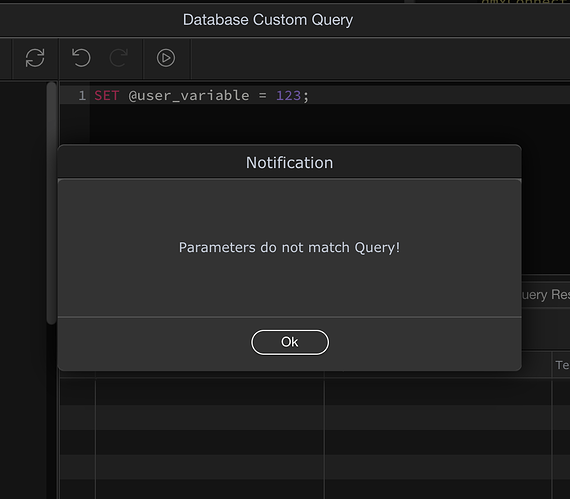Select the first empty row in the results grid
The height and width of the screenshot is (499, 570).
click(x=315, y=393)
